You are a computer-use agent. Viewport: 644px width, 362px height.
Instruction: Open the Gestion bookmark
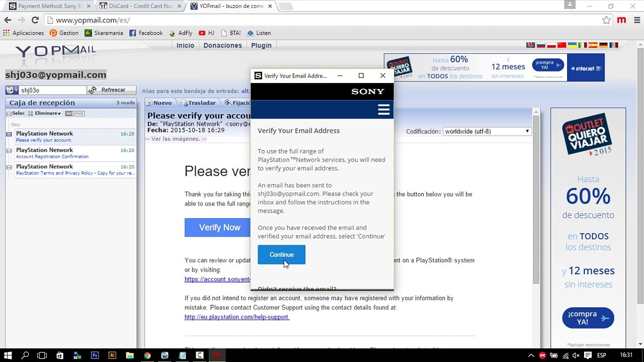click(x=64, y=33)
